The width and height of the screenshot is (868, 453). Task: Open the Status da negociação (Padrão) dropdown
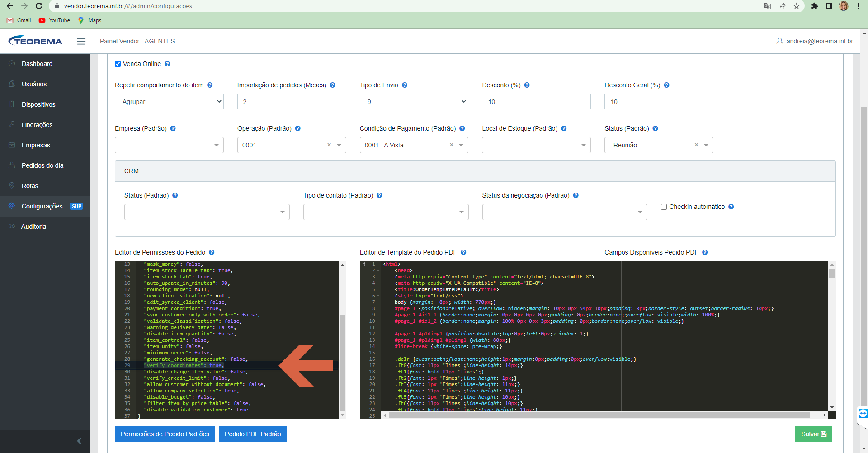[565, 212]
